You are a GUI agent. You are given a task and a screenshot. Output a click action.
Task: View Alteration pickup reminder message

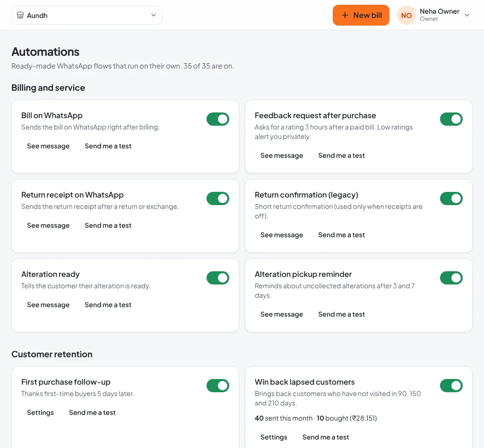coord(282,314)
